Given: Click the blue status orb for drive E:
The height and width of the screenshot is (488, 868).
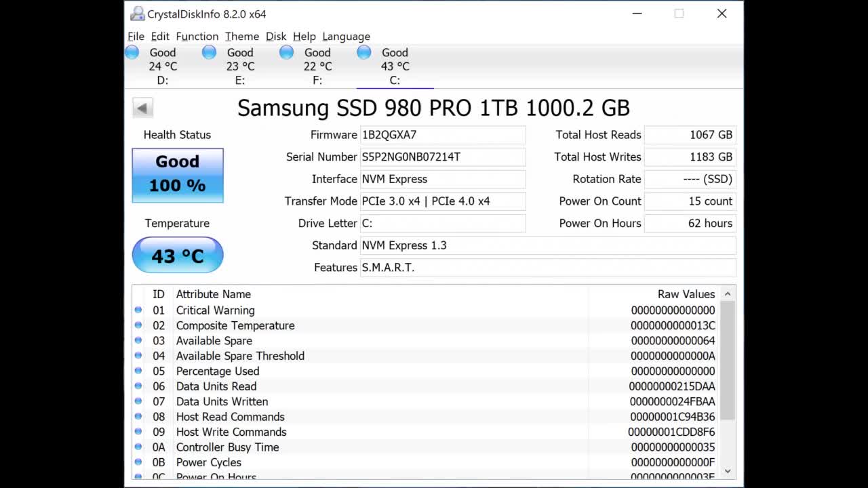Looking at the screenshot, I should (x=210, y=52).
